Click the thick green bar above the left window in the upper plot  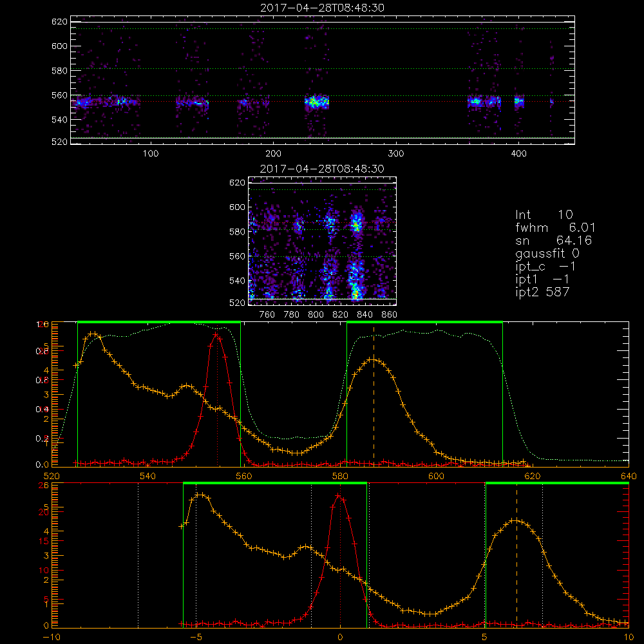[x=159, y=322]
